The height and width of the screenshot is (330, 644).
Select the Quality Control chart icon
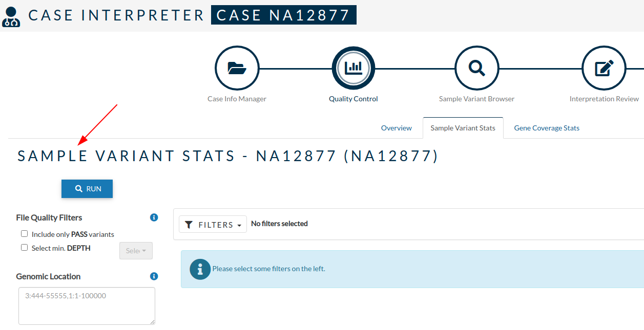click(x=353, y=68)
